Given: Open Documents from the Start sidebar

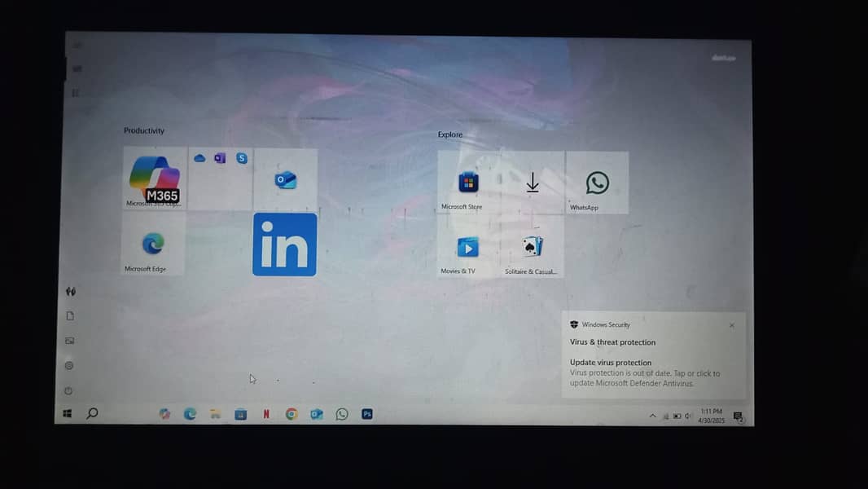Looking at the screenshot, I should point(70,315).
